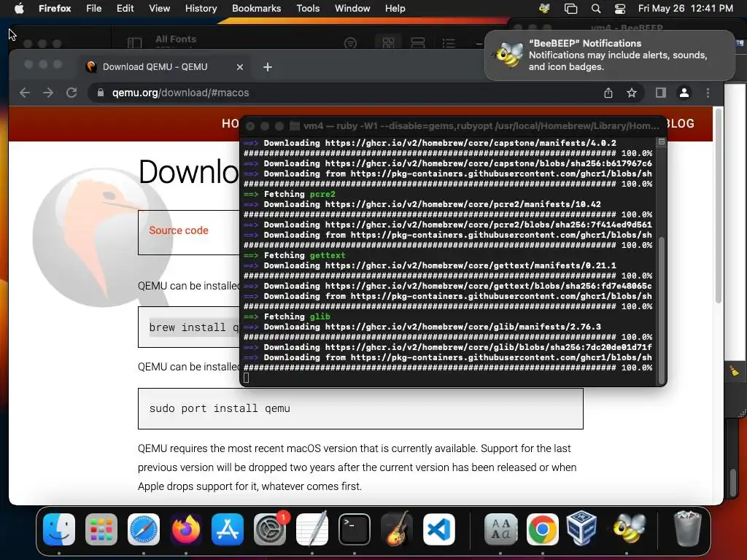Click the terminal pane split icon
747x560 pixels.
(x=661, y=142)
